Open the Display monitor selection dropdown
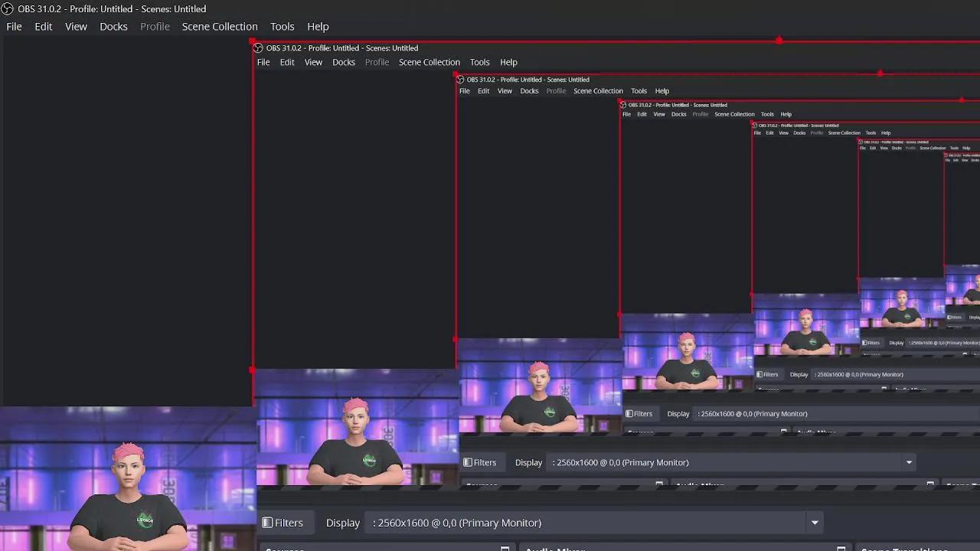Viewport: 980px width, 551px height. 815,522
